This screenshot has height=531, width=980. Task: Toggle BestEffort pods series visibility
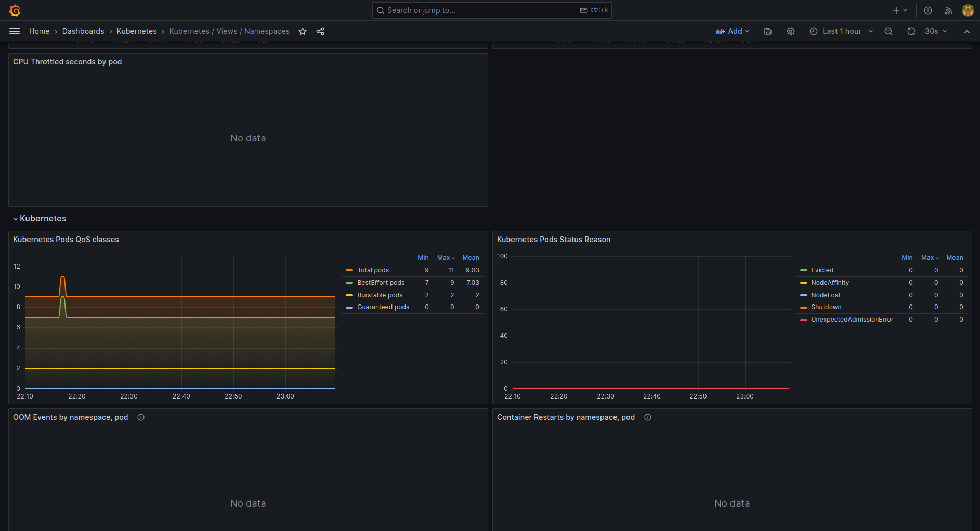click(381, 282)
